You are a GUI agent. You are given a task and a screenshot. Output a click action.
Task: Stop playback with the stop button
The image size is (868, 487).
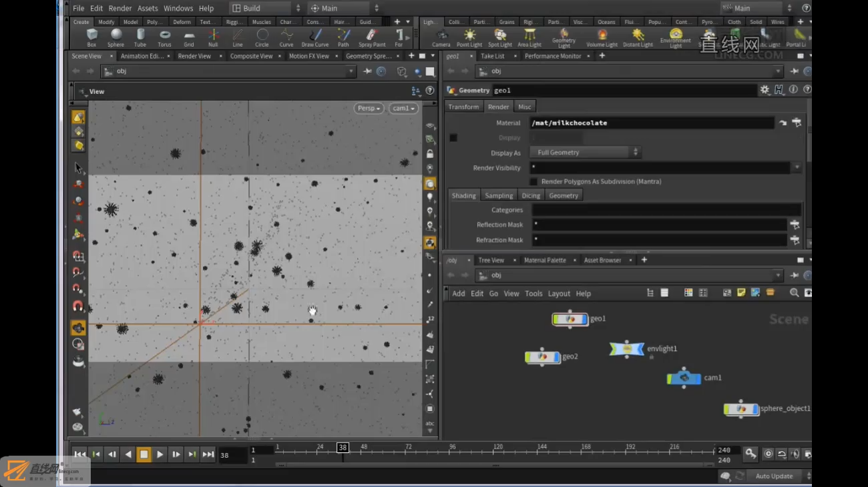click(x=144, y=454)
